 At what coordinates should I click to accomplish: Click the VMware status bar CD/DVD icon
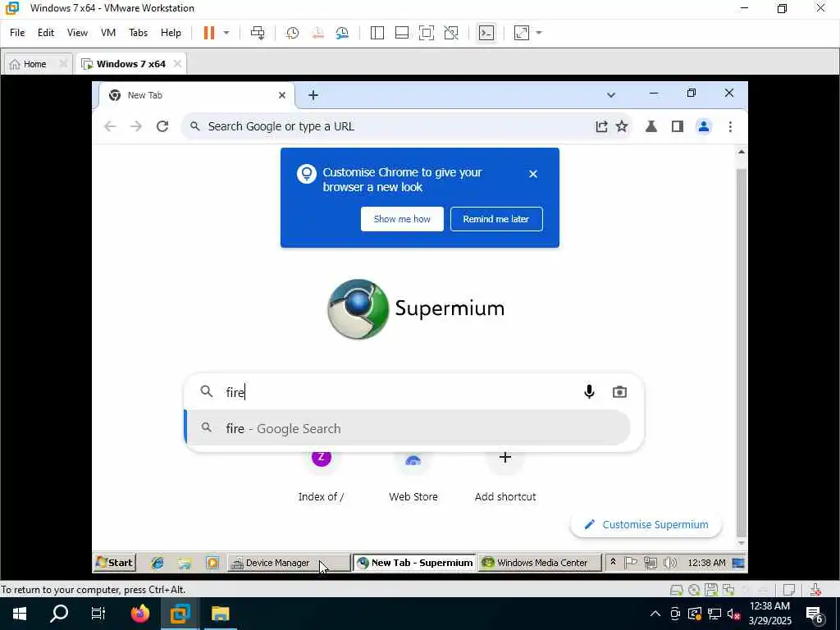click(x=694, y=590)
